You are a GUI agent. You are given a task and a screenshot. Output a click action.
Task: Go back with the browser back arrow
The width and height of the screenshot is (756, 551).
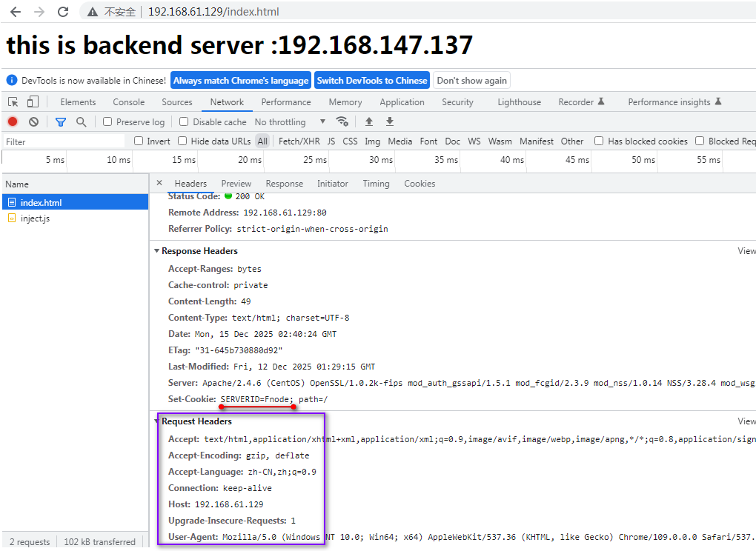(x=16, y=12)
